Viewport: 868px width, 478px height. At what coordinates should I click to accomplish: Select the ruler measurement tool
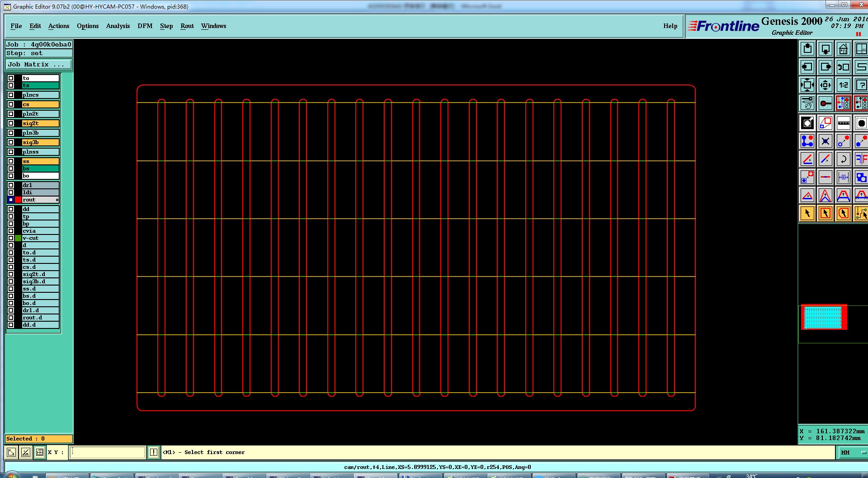(x=844, y=123)
